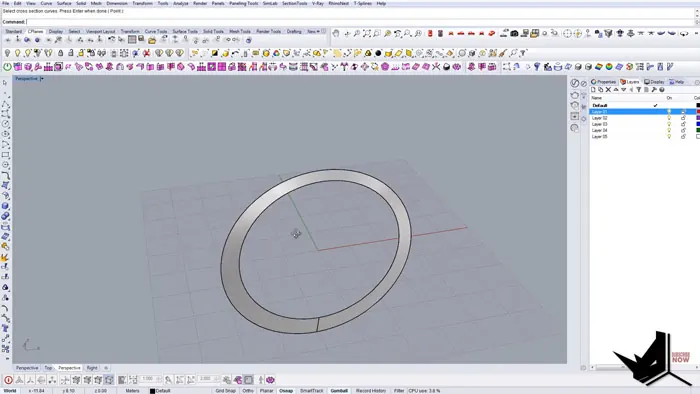Switch to the Top viewport tab
700x394 pixels.
click(48, 368)
